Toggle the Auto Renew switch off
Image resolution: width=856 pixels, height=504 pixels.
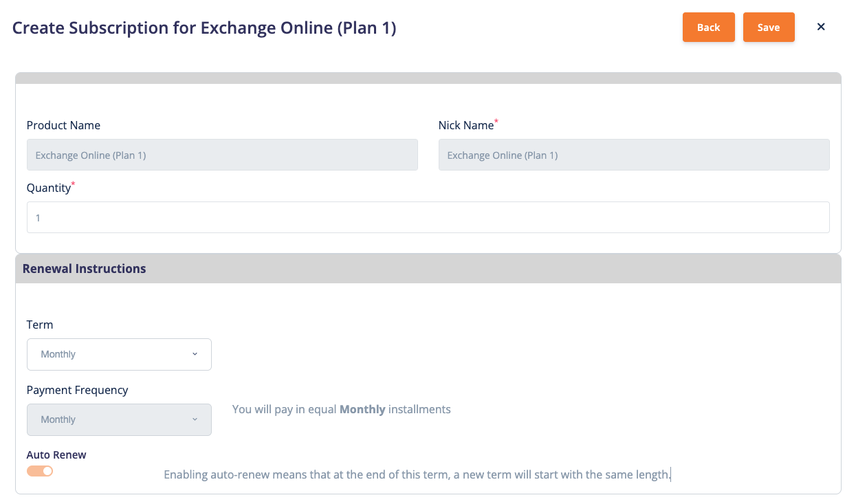point(39,470)
